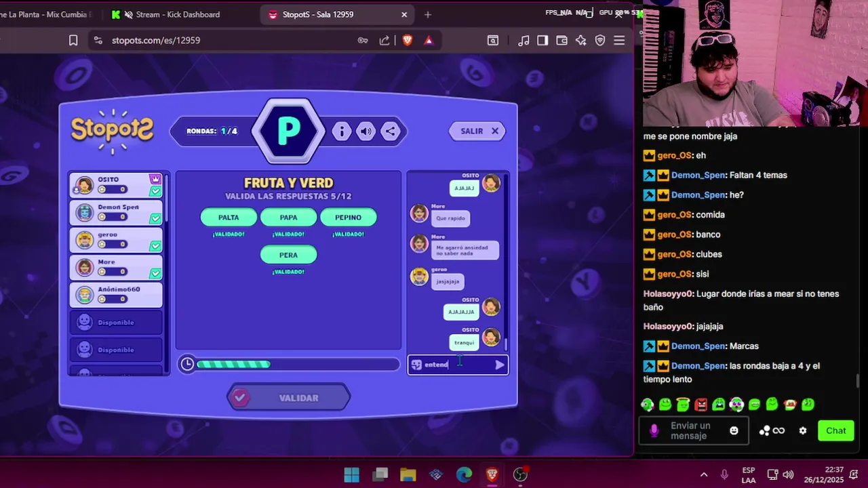Open the Brave Shields lion icon

click(407, 41)
